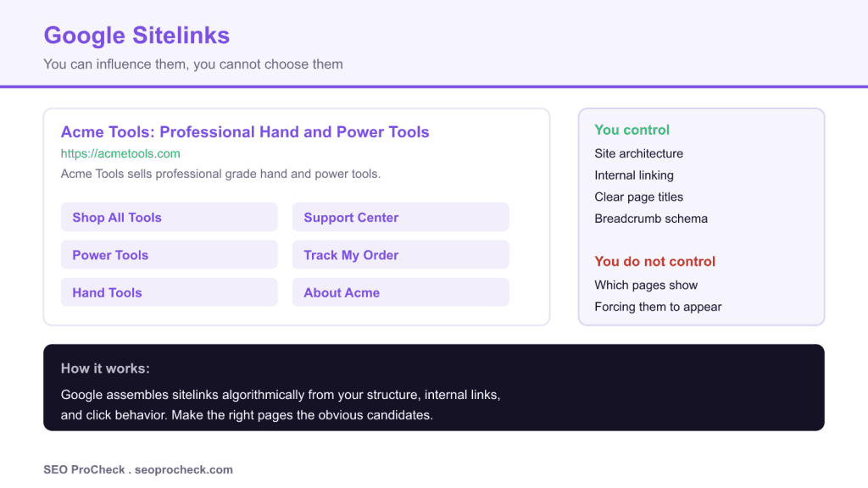Click the https://acmetools.com URL
The height and width of the screenshot is (488, 868).
tap(120, 153)
